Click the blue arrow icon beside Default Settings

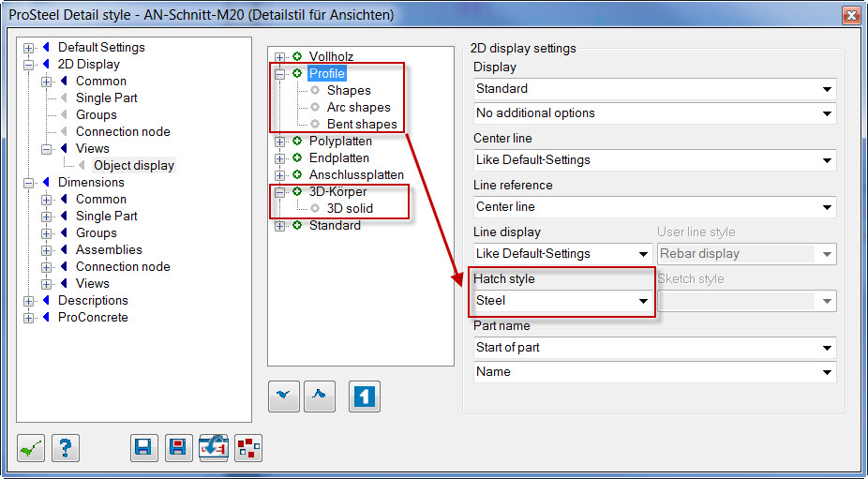47,48
